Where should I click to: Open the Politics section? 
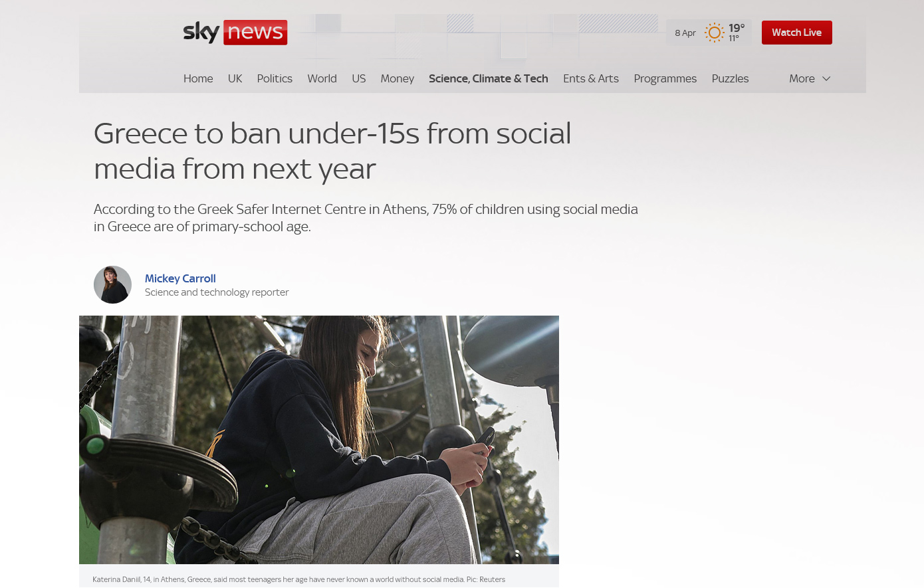tap(275, 78)
